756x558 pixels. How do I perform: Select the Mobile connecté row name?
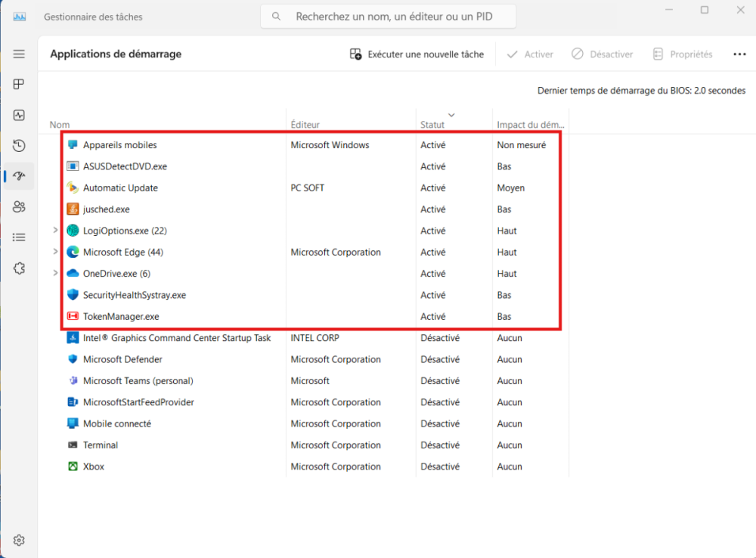click(x=117, y=423)
